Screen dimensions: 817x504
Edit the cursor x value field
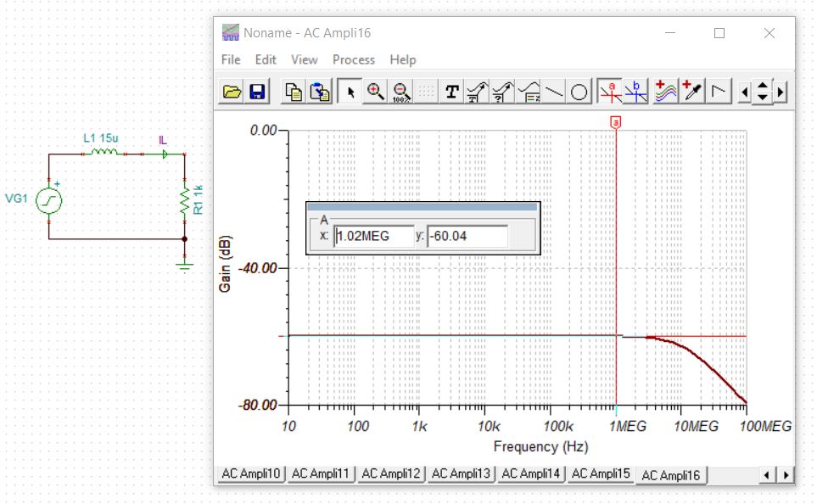coord(373,235)
